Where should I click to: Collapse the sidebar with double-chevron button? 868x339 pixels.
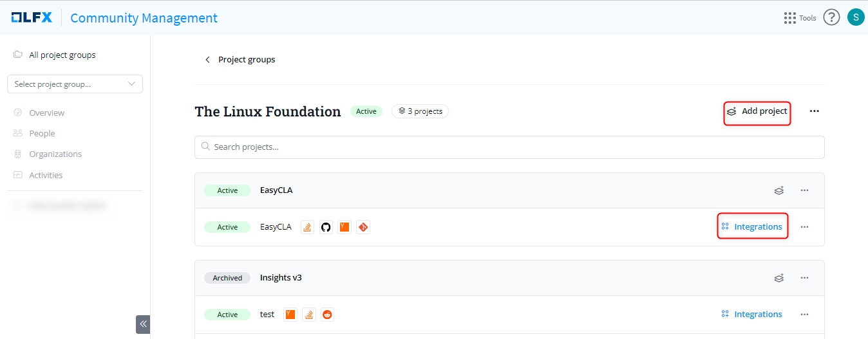(143, 324)
